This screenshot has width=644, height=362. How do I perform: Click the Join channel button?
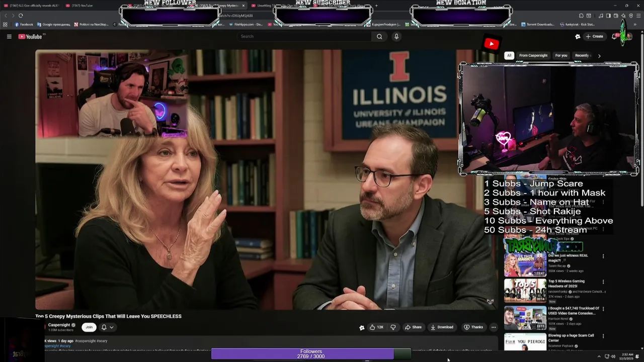[89, 327]
